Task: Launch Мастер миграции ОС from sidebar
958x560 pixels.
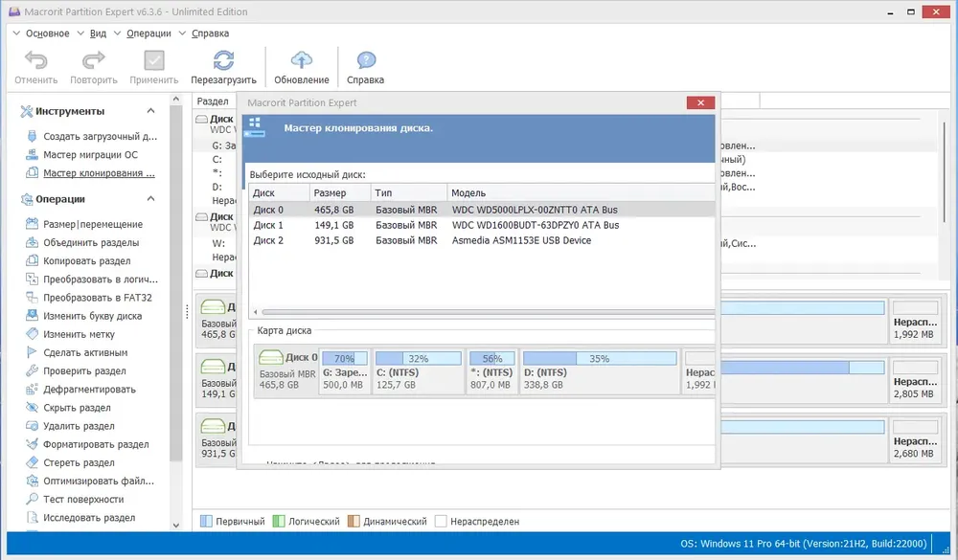Action: [x=90, y=154]
